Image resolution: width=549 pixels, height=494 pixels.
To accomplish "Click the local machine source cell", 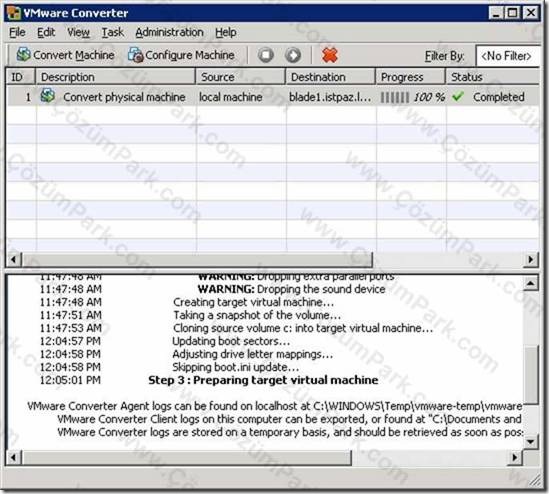I will [x=230, y=97].
